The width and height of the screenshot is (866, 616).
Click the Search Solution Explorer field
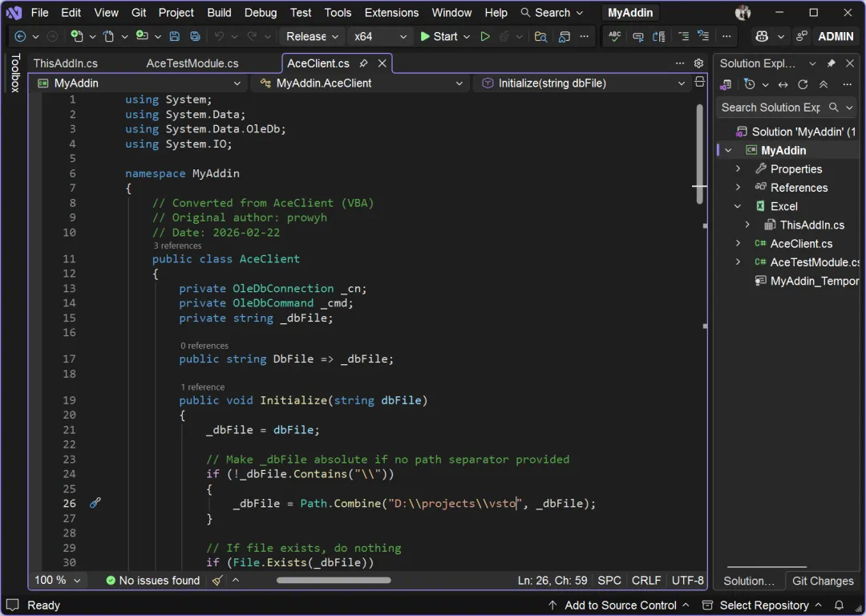(770, 107)
